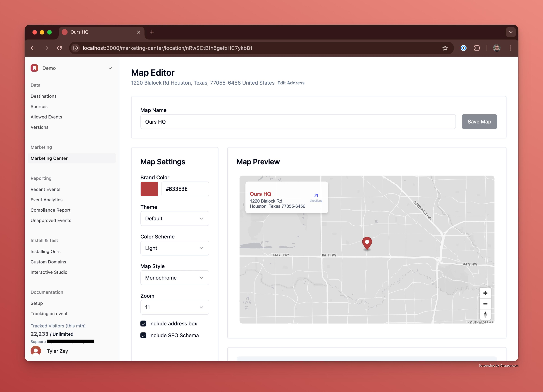
Task: Go to Event Analytics in sidebar
Action: click(46, 200)
